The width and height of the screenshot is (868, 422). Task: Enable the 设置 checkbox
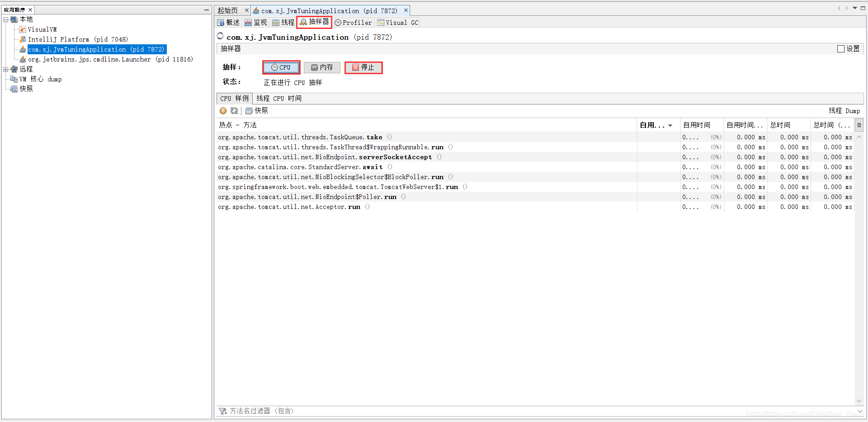pyautogui.click(x=841, y=49)
